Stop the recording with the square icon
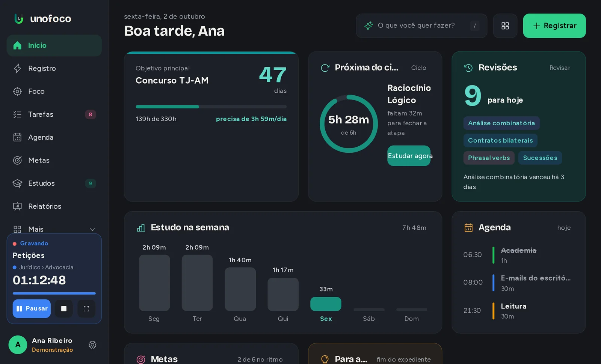The width and height of the screenshot is (601, 364). [x=64, y=308]
